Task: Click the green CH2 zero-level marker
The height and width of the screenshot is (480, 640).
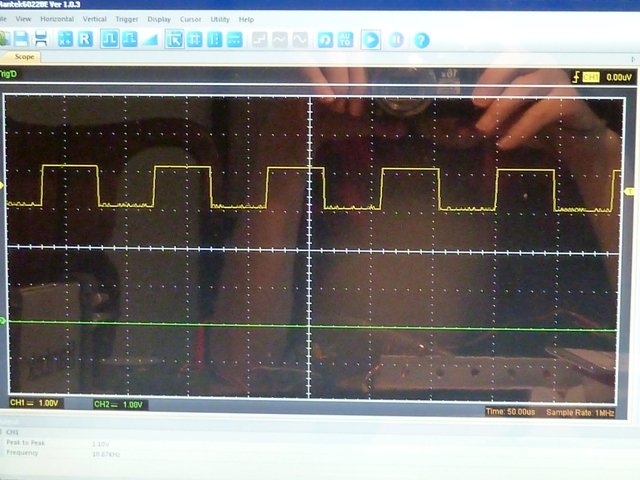Action: [x=2, y=322]
